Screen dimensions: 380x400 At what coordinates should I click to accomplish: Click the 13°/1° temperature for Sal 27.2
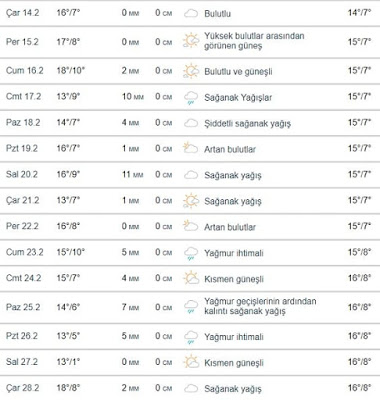tap(68, 362)
